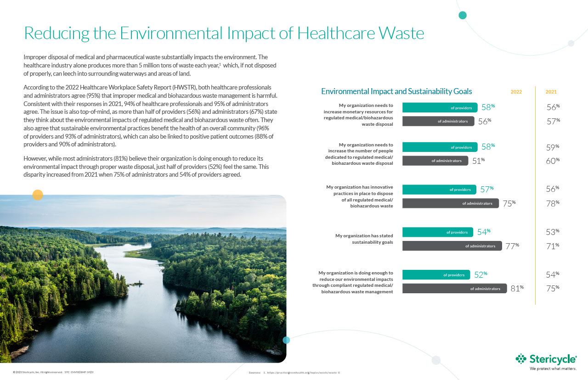This screenshot has width=588, height=380.
Task: Select the 75% administrators bar for innovative practices
Action: [x=451, y=203]
